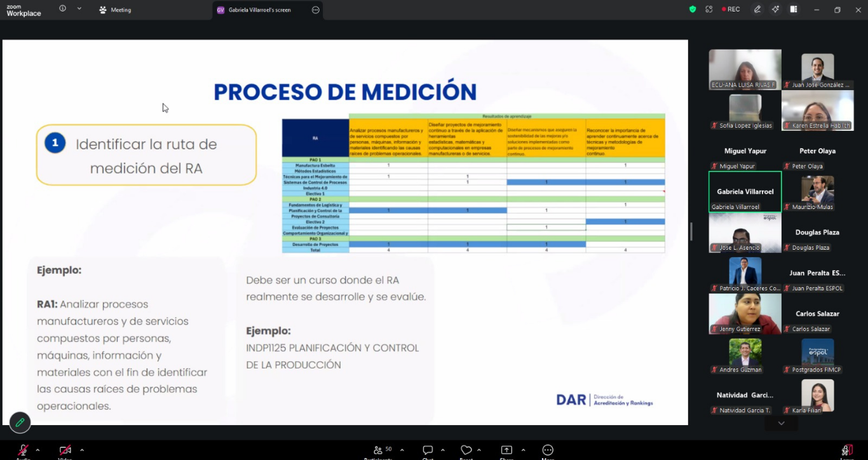Open the Participants list
Screen dimensions: 868x460
point(378,450)
